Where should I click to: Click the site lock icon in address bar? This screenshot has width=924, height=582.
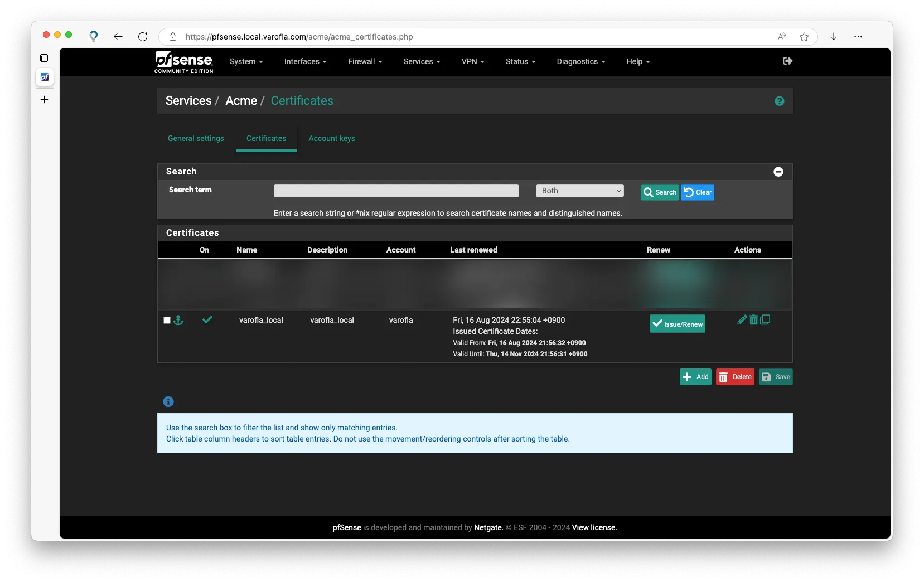173,37
